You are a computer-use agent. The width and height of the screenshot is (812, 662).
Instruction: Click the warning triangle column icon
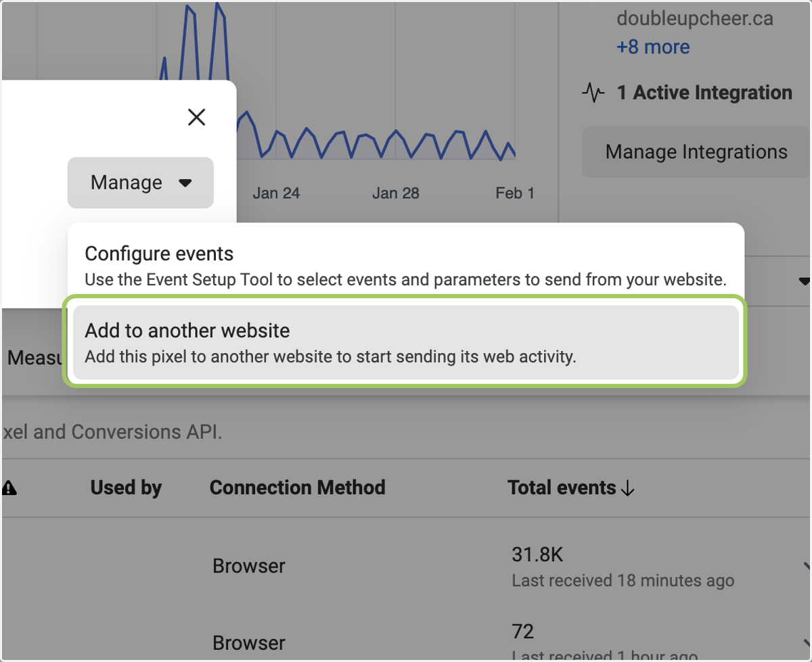point(9,488)
